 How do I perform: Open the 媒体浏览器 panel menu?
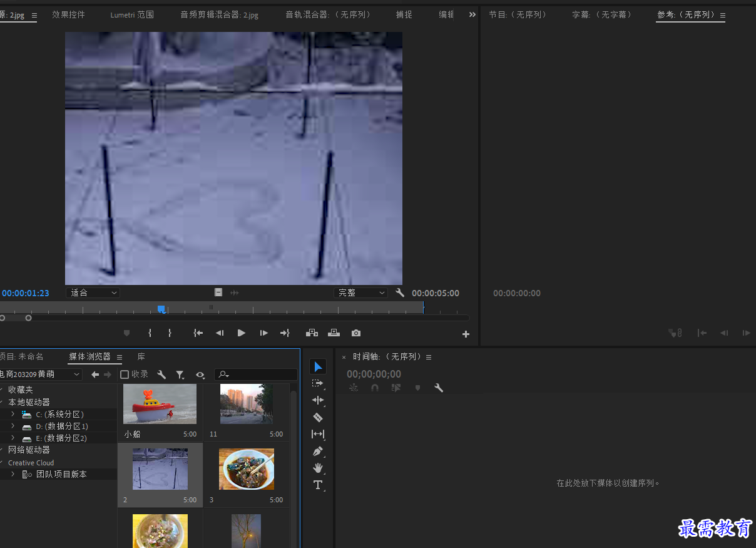click(x=120, y=357)
